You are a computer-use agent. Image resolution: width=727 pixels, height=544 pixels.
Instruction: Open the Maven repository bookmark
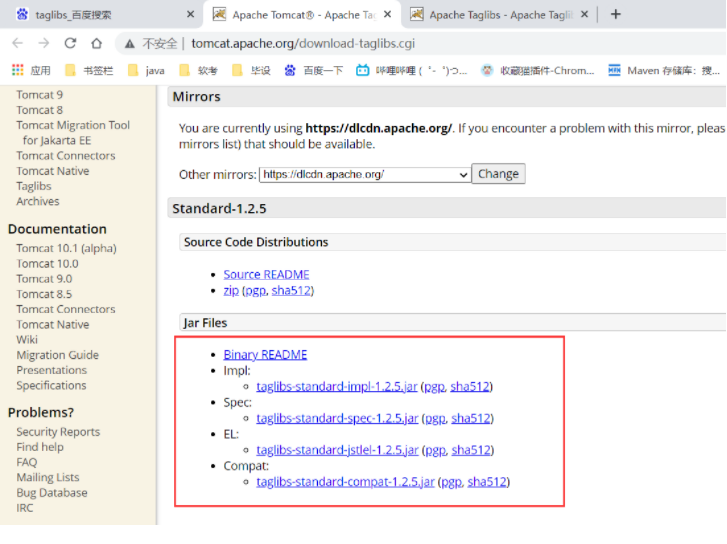[664, 70]
